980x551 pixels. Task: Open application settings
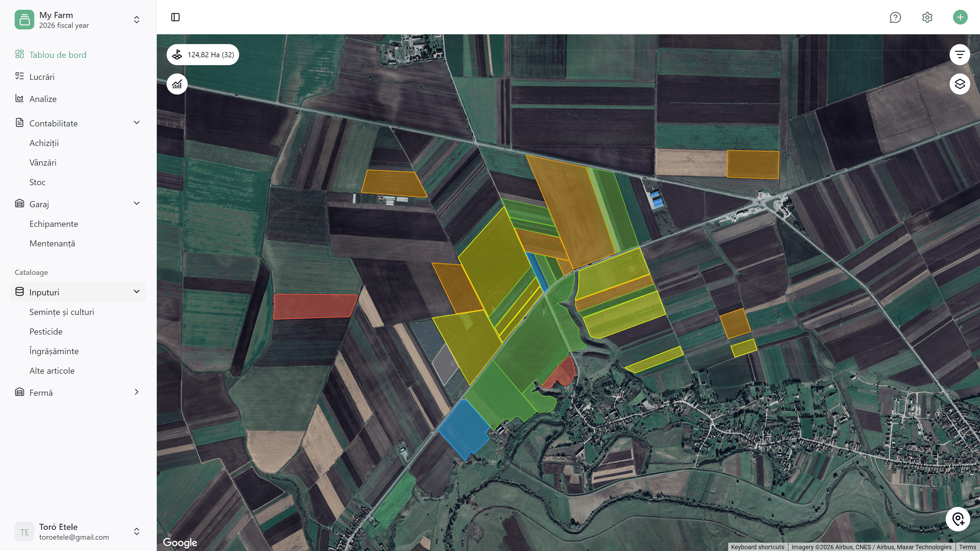(x=927, y=17)
